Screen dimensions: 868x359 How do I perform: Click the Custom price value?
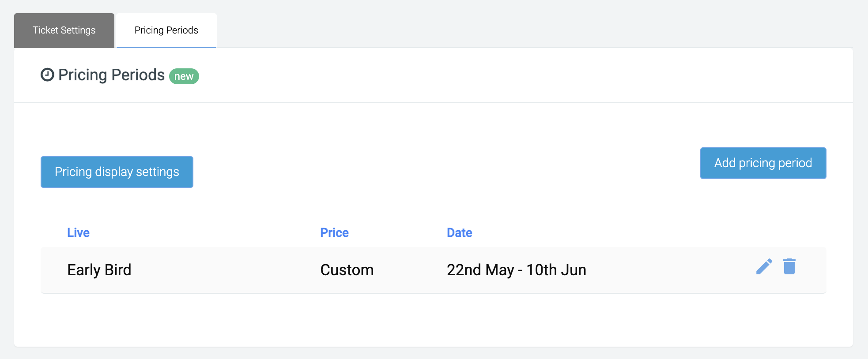[x=347, y=270]
